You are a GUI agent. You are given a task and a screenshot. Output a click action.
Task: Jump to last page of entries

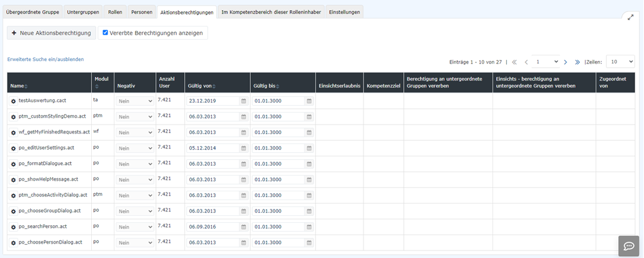point(577,62)
